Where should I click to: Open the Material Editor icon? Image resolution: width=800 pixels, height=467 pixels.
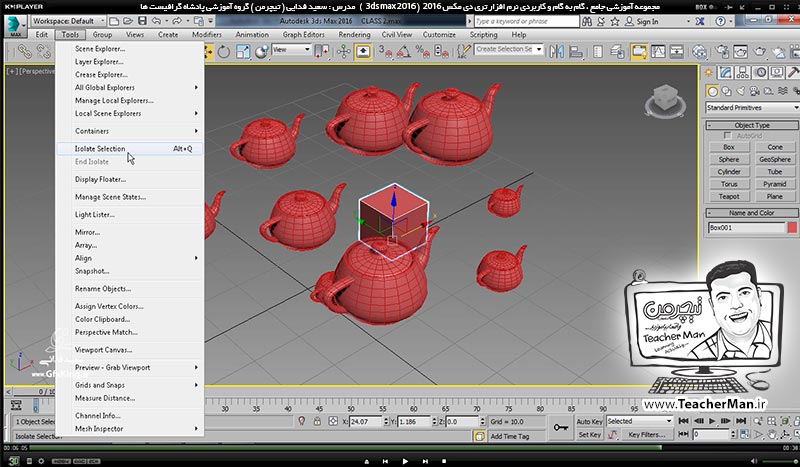(699, 52)
